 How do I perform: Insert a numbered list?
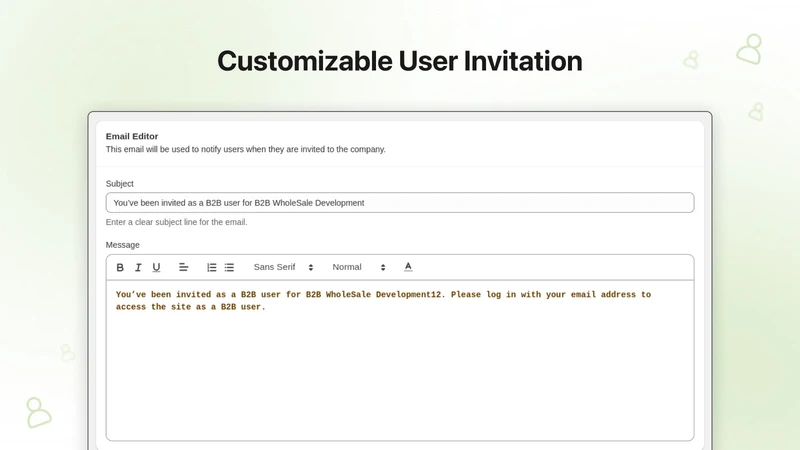[x=211, y=267]
